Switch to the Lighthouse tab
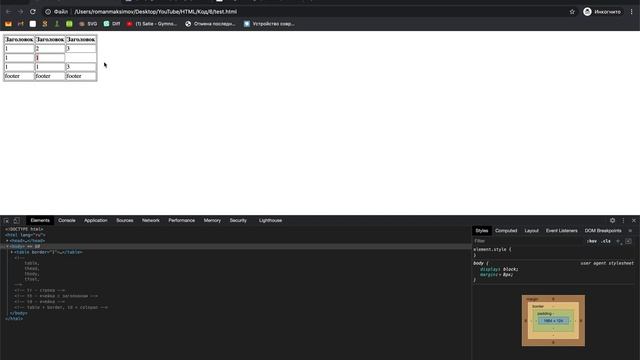This screenshot has width=640, height=360. [270, 220]
